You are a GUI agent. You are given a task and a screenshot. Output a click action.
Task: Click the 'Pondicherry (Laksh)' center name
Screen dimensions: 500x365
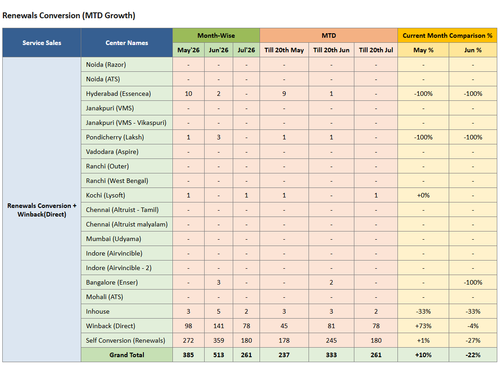click(x=115, y=137)
